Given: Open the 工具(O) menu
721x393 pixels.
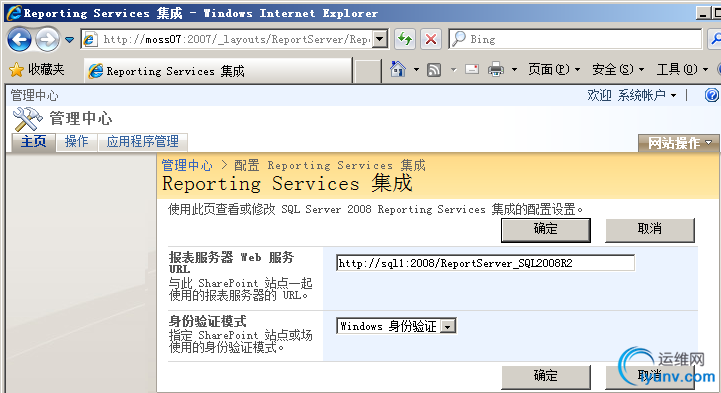Looking at the screenshot, I should 682,69.
